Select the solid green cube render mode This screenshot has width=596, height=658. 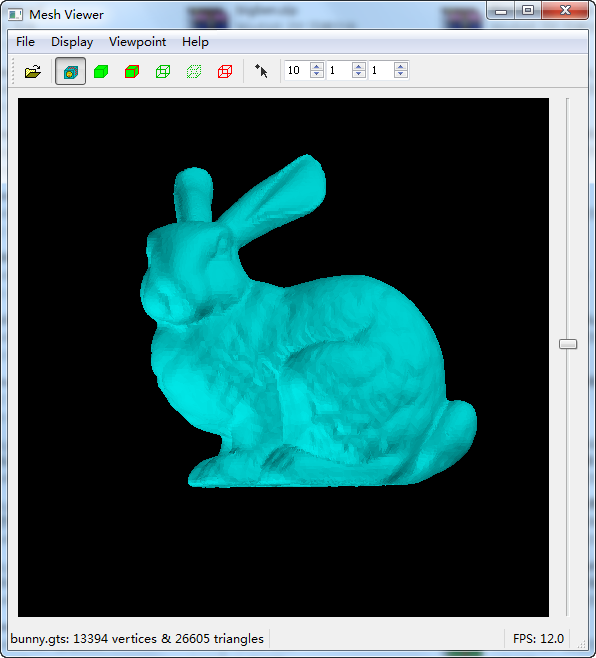pos(101,72)
